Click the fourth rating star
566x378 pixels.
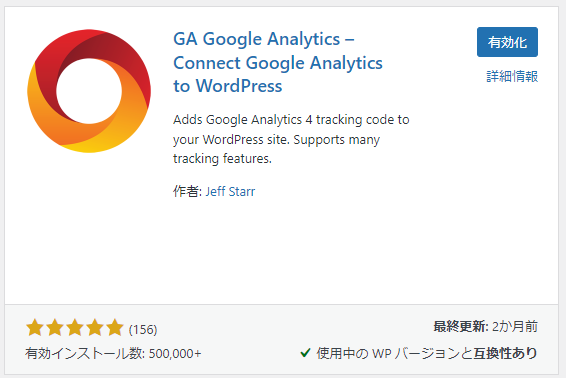click(x=95, y=328)
